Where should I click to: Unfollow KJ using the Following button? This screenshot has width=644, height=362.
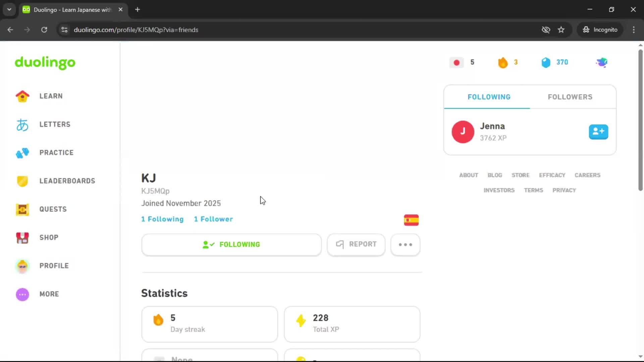tap(231, 244)
